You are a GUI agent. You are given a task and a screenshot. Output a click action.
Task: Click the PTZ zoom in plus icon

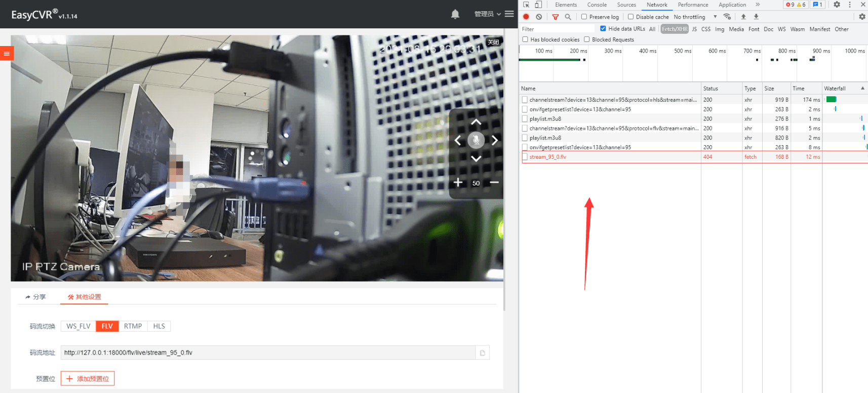pos(458,183)
